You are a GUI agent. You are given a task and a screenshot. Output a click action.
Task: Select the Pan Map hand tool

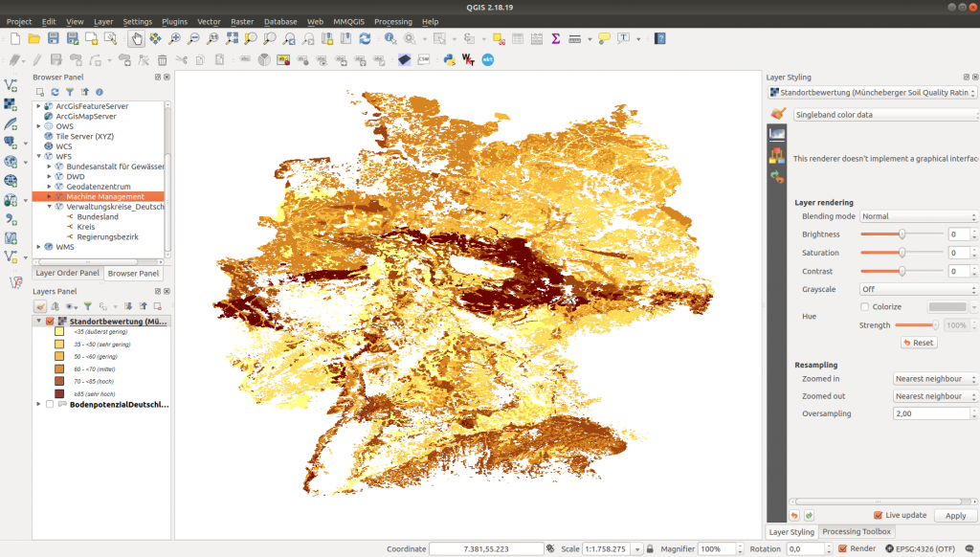coord(136,38)
